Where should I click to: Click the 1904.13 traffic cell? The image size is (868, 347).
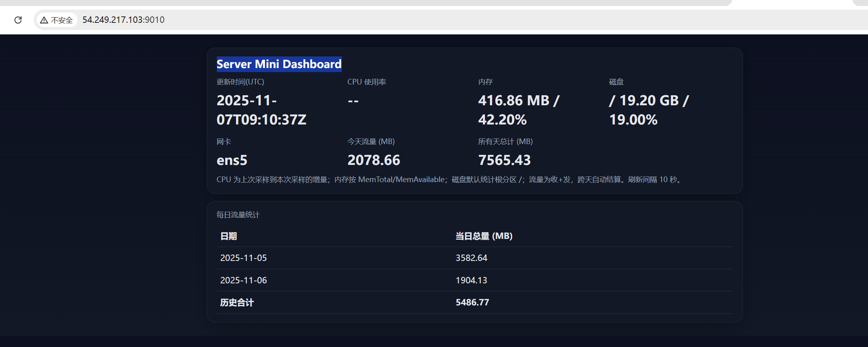coord(471,281)
